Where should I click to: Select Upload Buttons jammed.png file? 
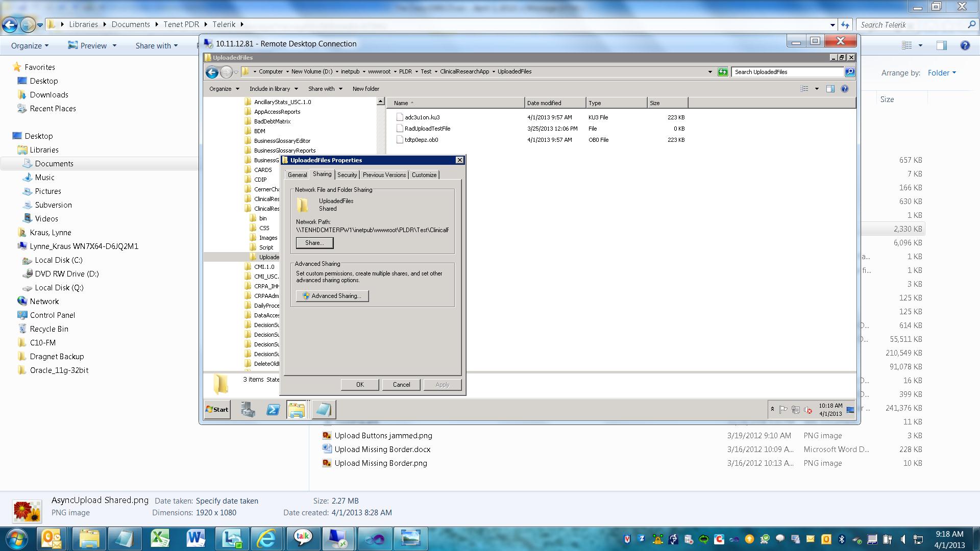[383, 436]
